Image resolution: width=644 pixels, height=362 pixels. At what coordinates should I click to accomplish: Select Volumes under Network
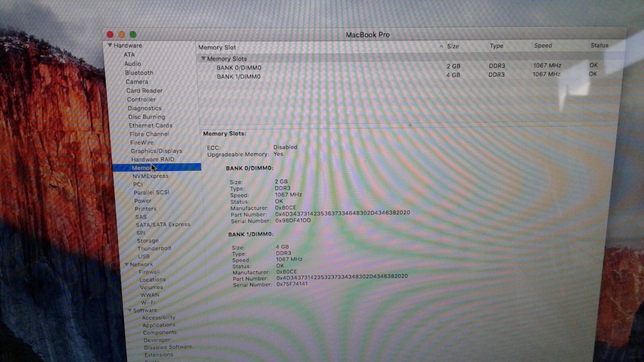151,287
